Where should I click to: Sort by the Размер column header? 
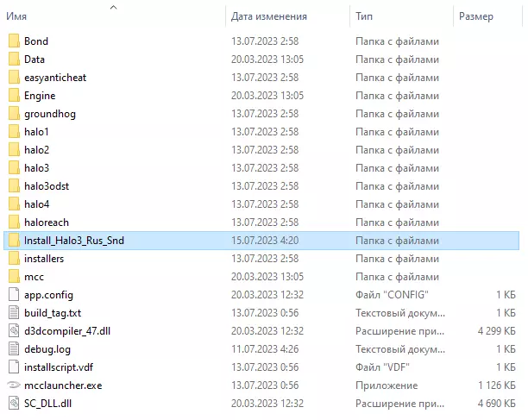point(476,16)
